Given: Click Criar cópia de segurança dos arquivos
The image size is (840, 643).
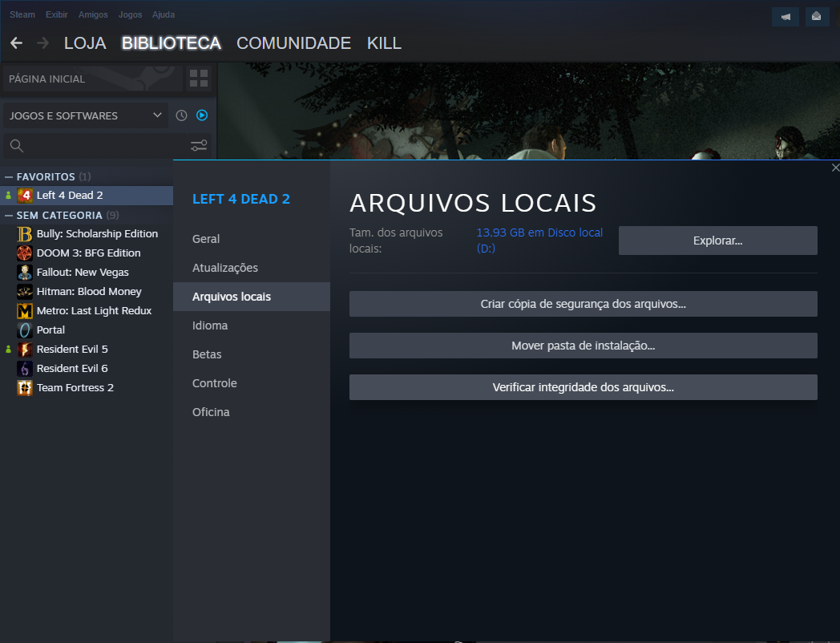Looking at the screenshot, I should pyautogui.click(x=584, y=304).
